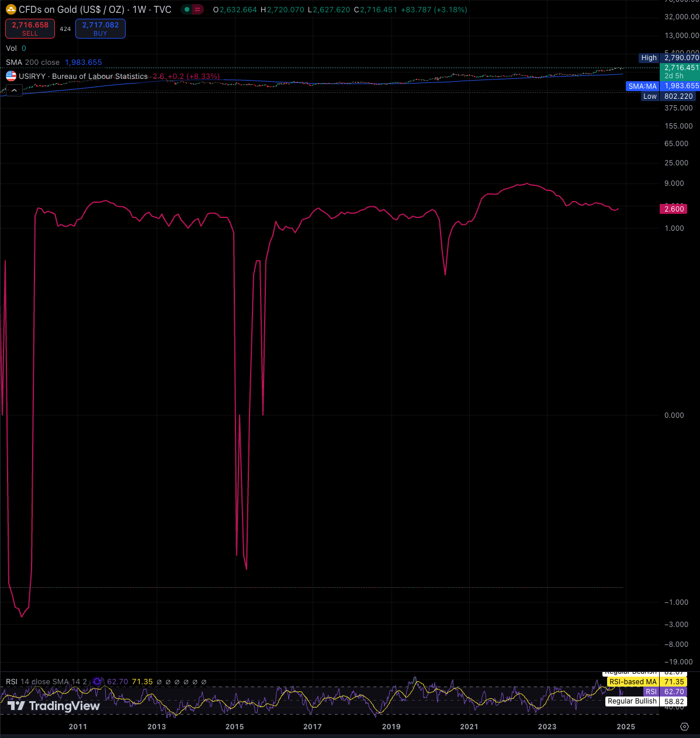This screenshot has width=700, height=738.
Task: Click the RSI indicator settings loop icon
Action: click(x=96, y=681)
